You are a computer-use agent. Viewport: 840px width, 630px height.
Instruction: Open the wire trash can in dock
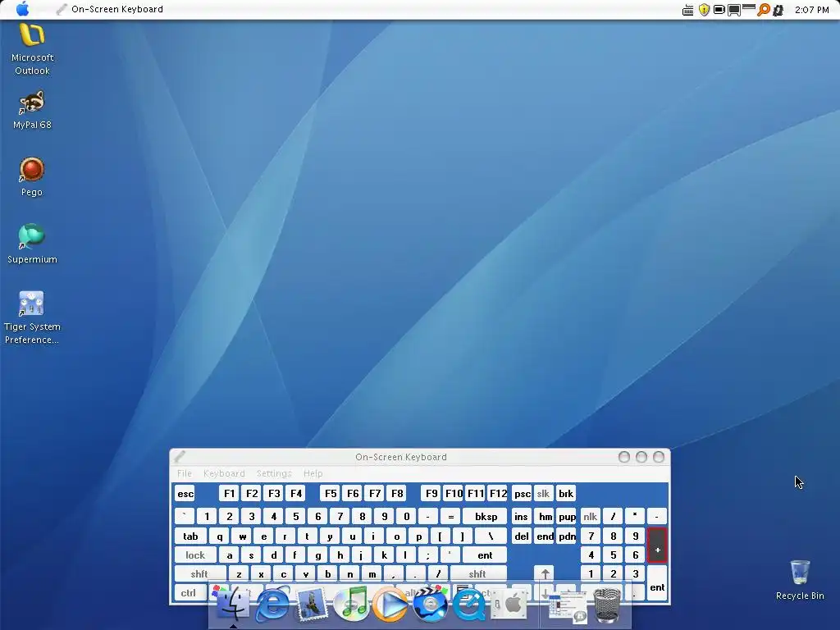[x=607, y=605]
